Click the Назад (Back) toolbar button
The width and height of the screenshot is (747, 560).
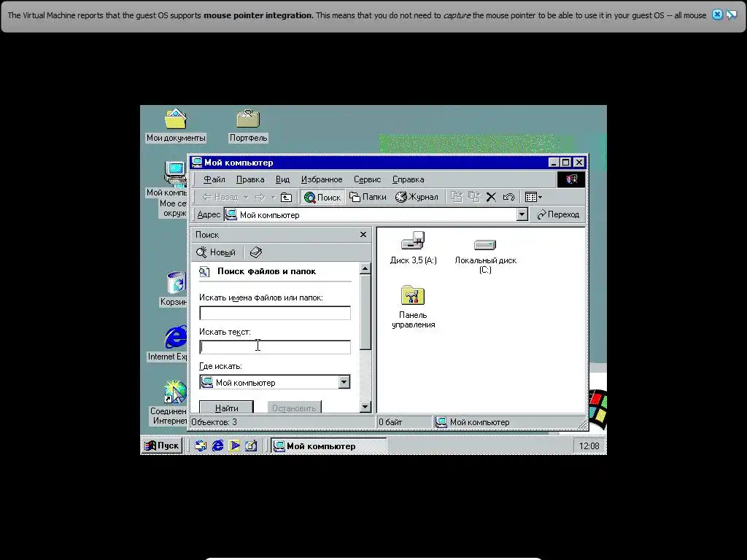[x=220, y=197]
